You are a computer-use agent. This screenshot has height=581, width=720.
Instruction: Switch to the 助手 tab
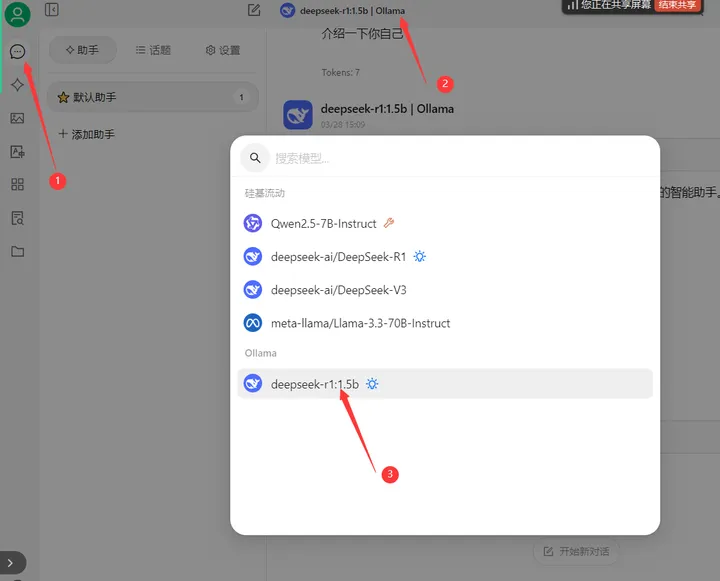pyautogui.click(x=83, y=50)
